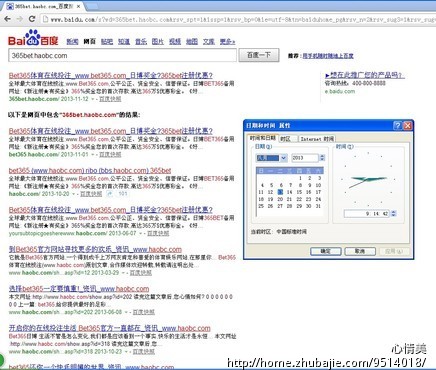Screen dimensions: 436x370
Task: Click the Baidu paw logo
Action: pos(33,38)
